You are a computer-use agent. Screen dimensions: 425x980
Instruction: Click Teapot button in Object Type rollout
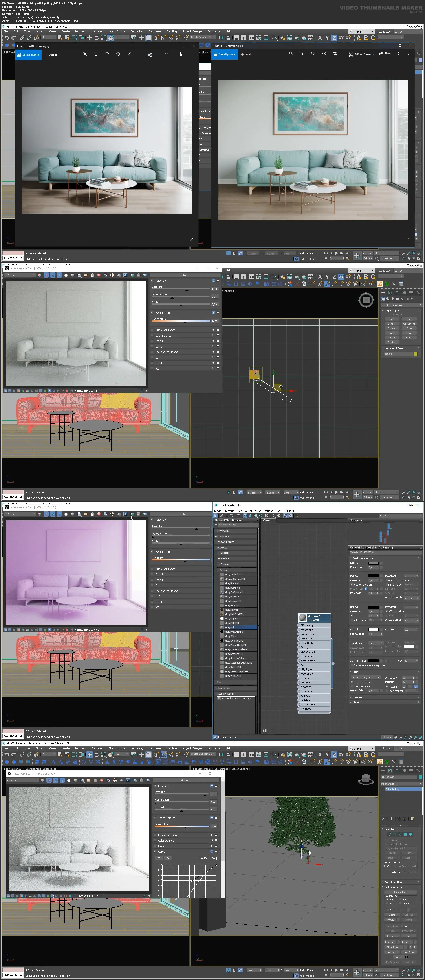pos(392,337)
